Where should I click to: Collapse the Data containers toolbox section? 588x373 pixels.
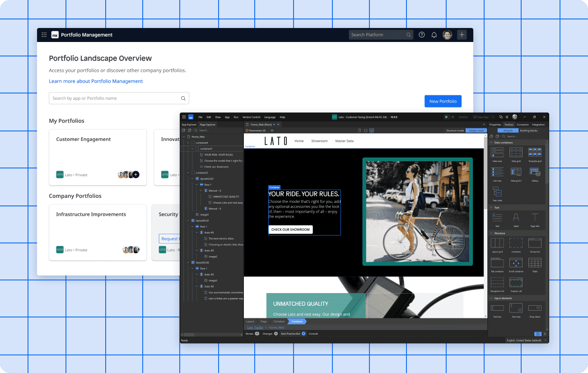coord(491,143)
